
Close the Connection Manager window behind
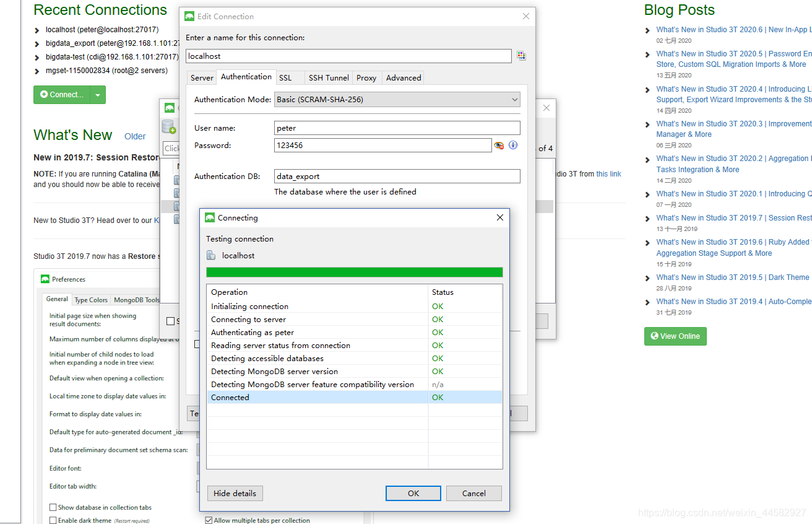[546, 108]
